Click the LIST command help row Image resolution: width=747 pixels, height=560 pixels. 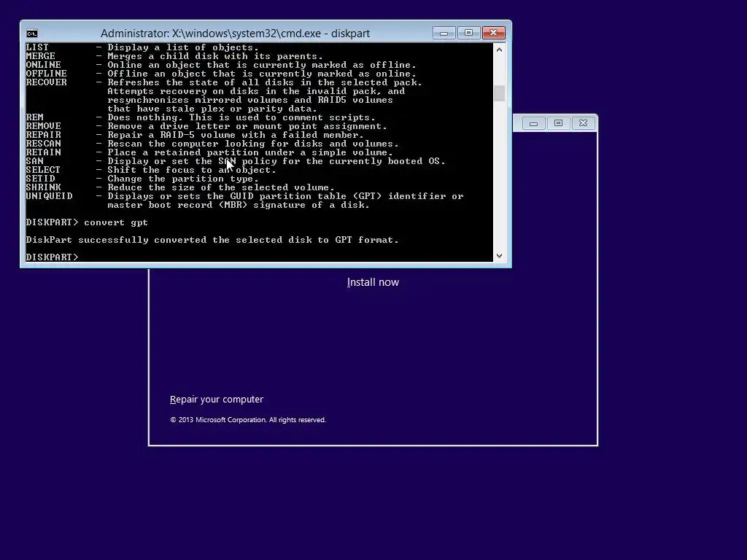142,47
